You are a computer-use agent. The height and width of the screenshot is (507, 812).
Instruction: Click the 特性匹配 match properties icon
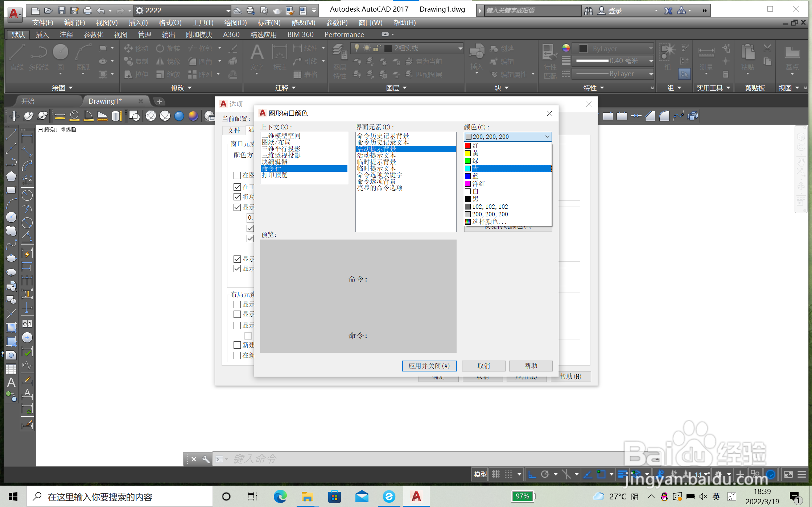[x=550, y=61]
